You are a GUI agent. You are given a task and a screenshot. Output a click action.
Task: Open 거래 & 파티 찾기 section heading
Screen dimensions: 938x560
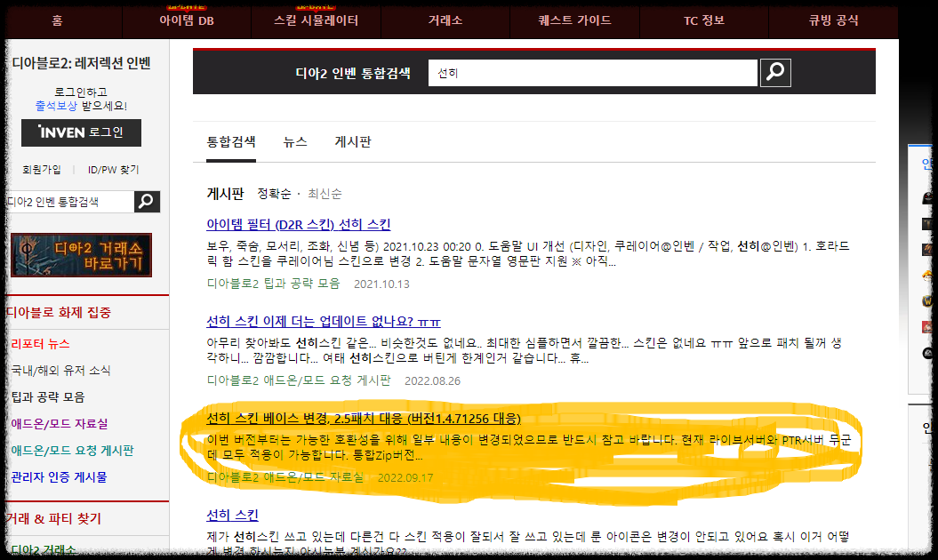[x=54, y=519]
